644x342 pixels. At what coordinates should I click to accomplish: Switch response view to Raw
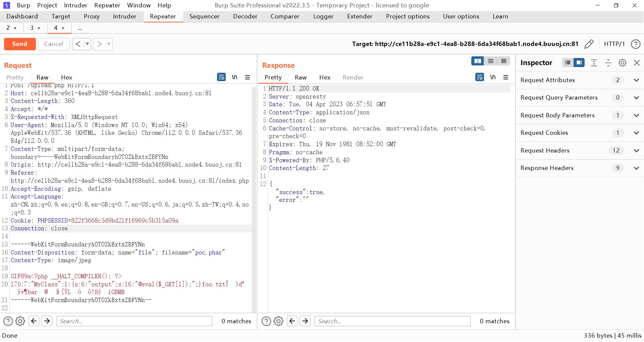(x=301, y=77)
